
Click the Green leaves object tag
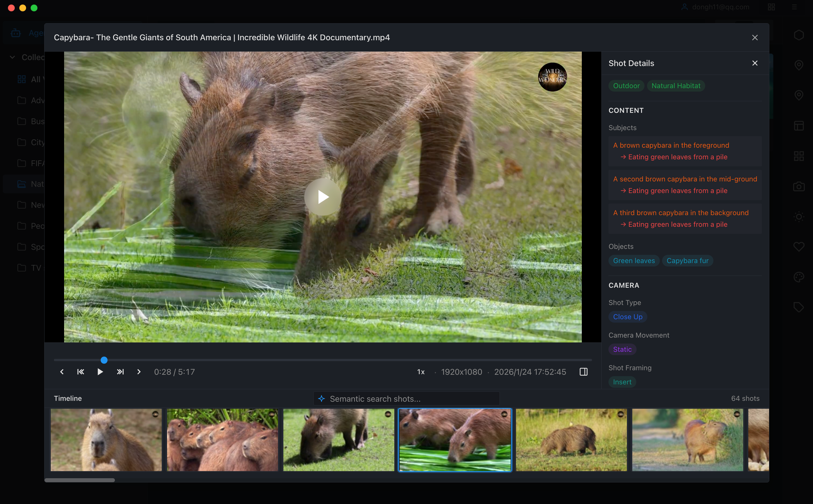[x=634, y=260]
